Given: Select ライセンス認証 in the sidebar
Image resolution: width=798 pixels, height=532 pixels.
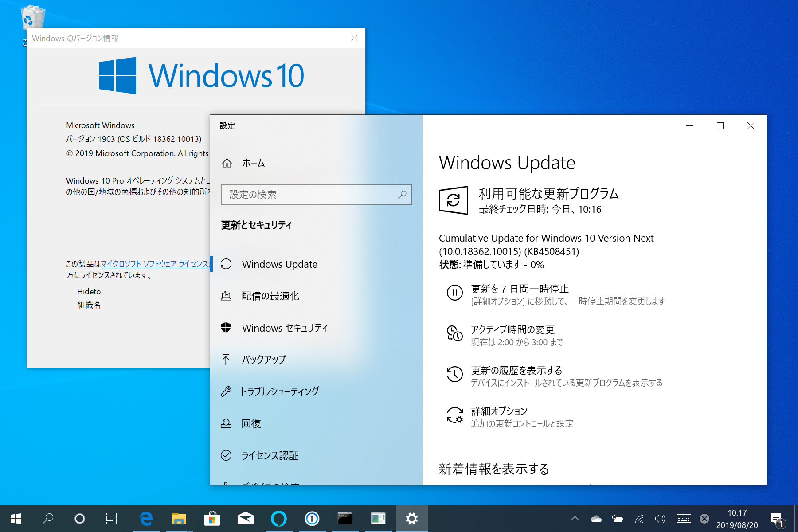Looking at the screenshot, I should (270, 455).
